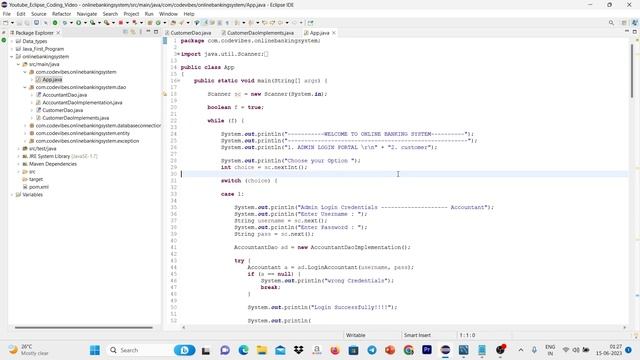This screenshot has width=640, height=360.
Task: Open the Window menu
Action: click(168, 14)
